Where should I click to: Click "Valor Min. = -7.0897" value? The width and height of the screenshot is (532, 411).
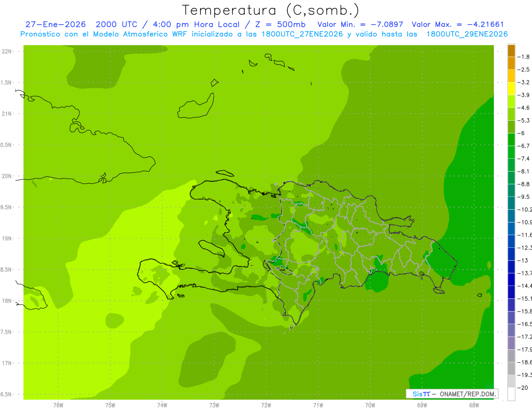[x=360, y=24]
